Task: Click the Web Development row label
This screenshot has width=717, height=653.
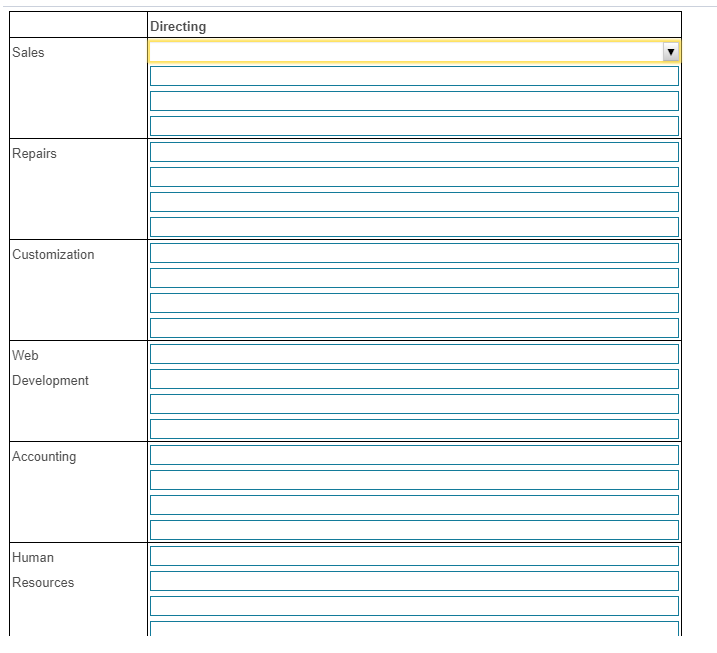Action: coord(50,368)
